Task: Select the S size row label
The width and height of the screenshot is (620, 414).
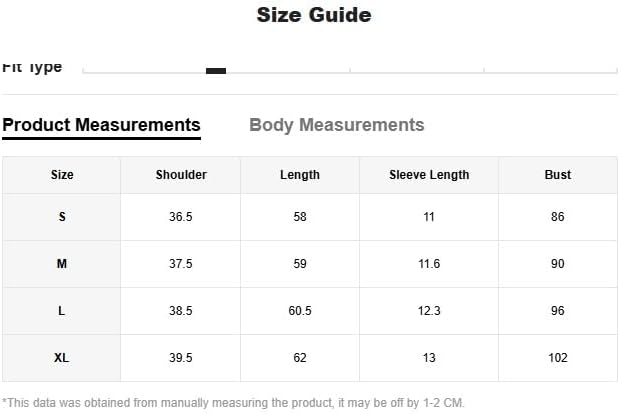Action: (x=62, y=217)
